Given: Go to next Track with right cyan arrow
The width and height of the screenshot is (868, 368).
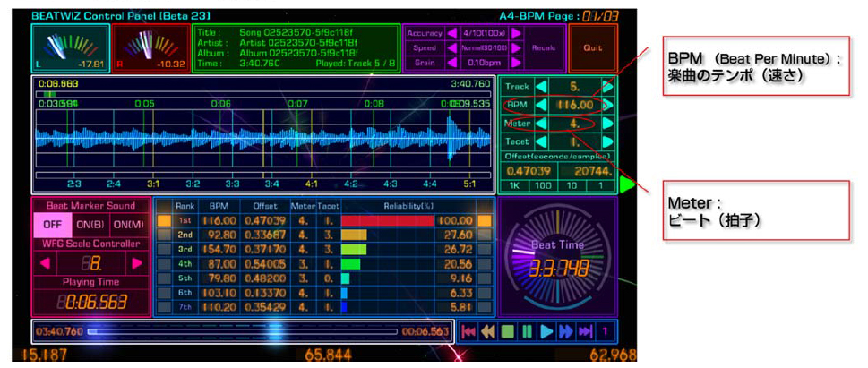Looking at the screenshot, I should coord(608,86).
